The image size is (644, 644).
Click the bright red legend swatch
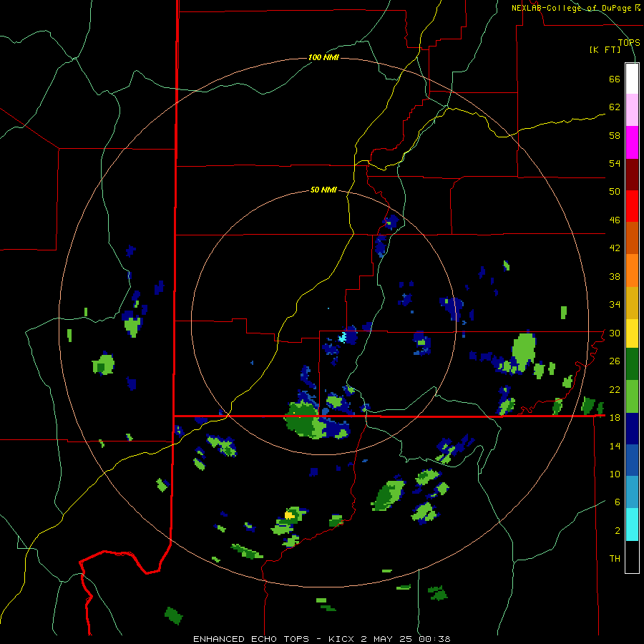click(632, 206)
